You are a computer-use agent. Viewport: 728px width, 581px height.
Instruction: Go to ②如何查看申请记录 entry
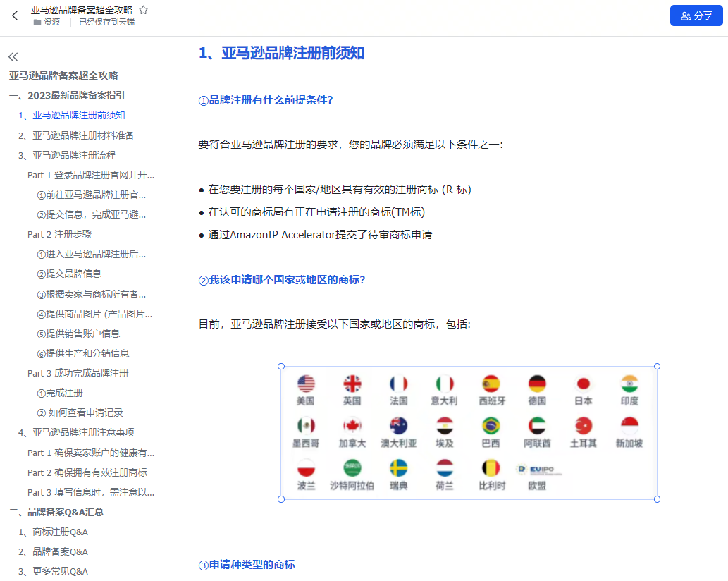pyautogui.click(x=80, y=413)
